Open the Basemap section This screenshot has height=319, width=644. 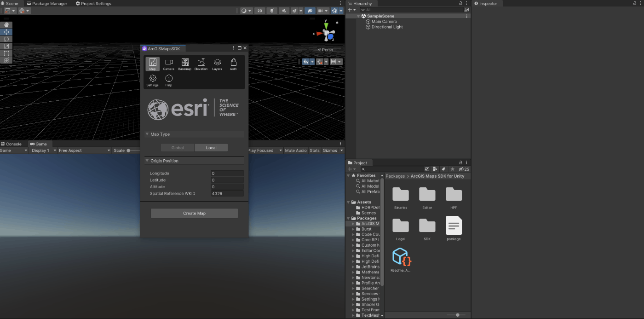pos(185,64)
